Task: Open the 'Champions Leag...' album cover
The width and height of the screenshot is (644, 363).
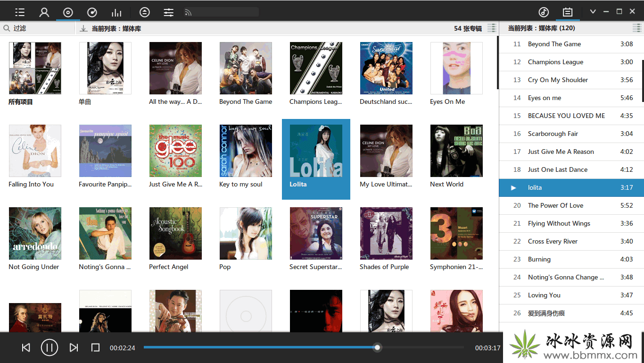Action: coord(316,68)
